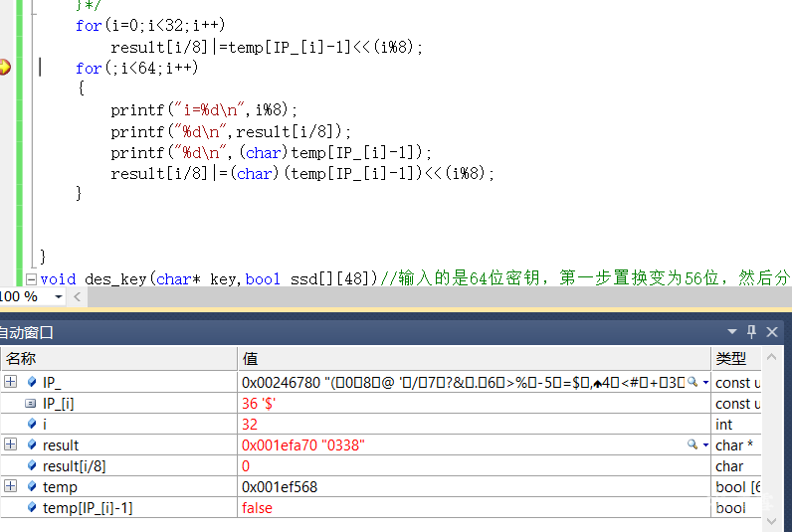Close the Autos window panel
The image size is (792, 532).
(772, 331)
